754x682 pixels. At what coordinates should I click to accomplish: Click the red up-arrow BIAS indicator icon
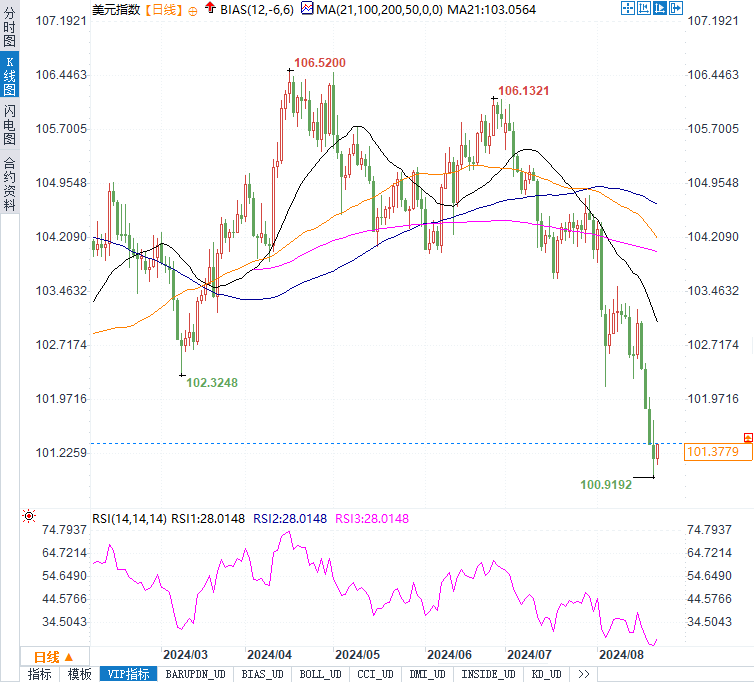[210, 8]
